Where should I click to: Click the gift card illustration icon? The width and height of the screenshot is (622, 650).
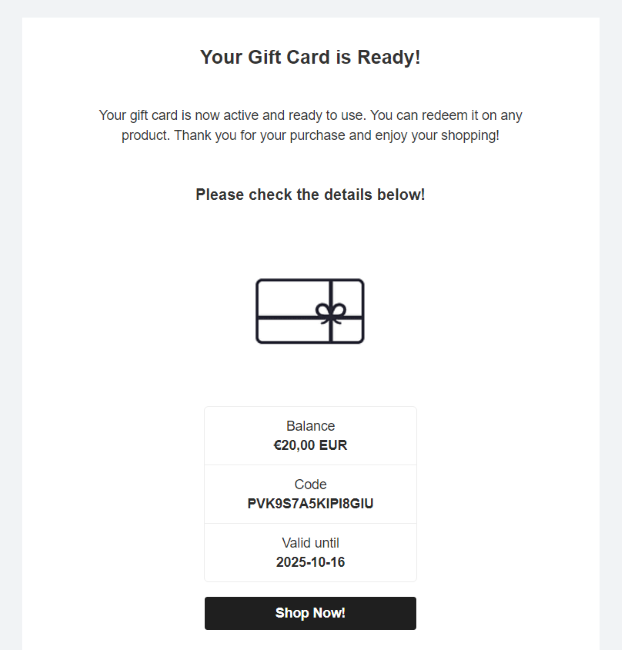click(310, 311)
